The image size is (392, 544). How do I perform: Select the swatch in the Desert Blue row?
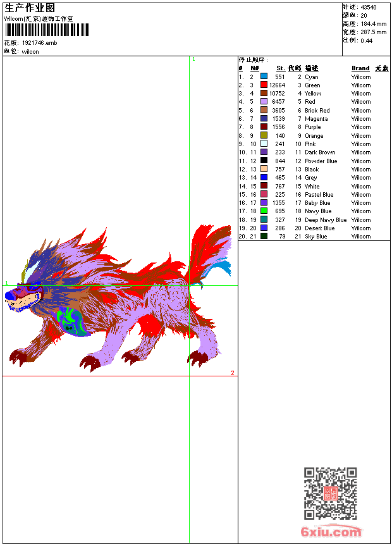point(264,228)
